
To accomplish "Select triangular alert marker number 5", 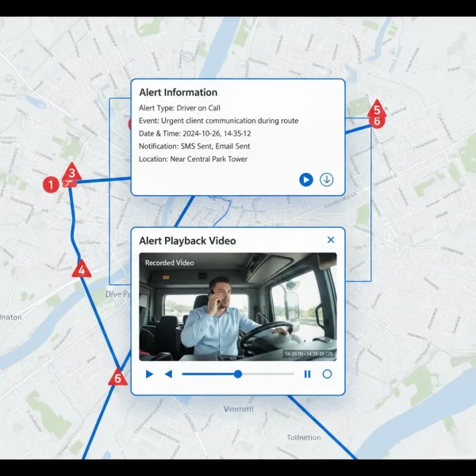I will point(377,109).
